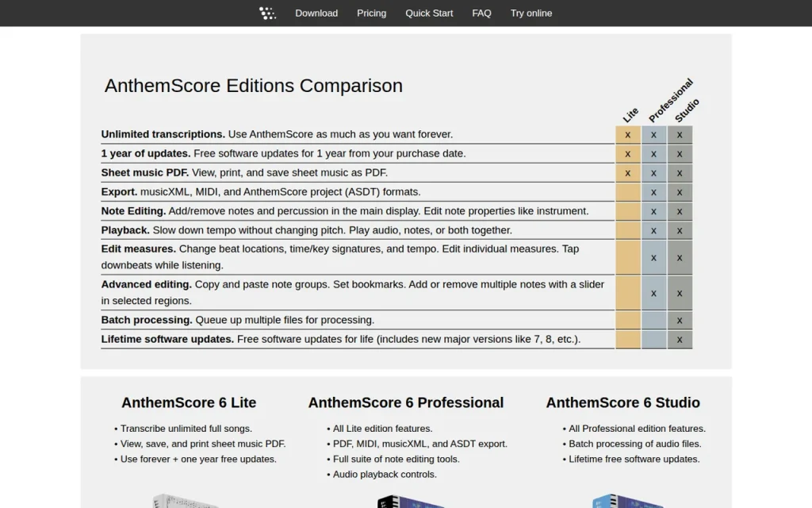This screenshot has width=812, height=508.
Task: Click the Sheet music PDF row text
Action: 244,172
